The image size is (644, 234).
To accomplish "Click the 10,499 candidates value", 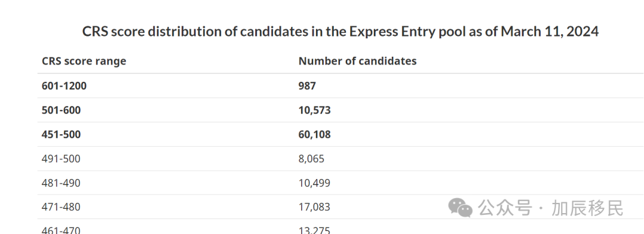I will (314, 183).
